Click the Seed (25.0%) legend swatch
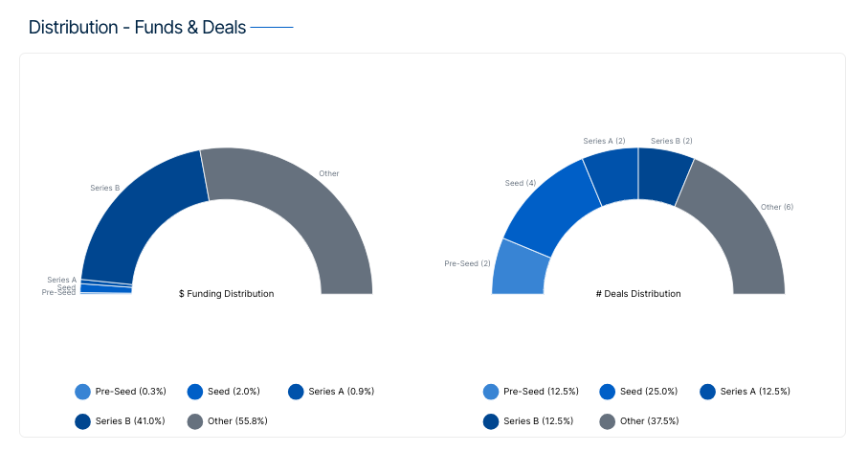868x452 pixels. 607,392
